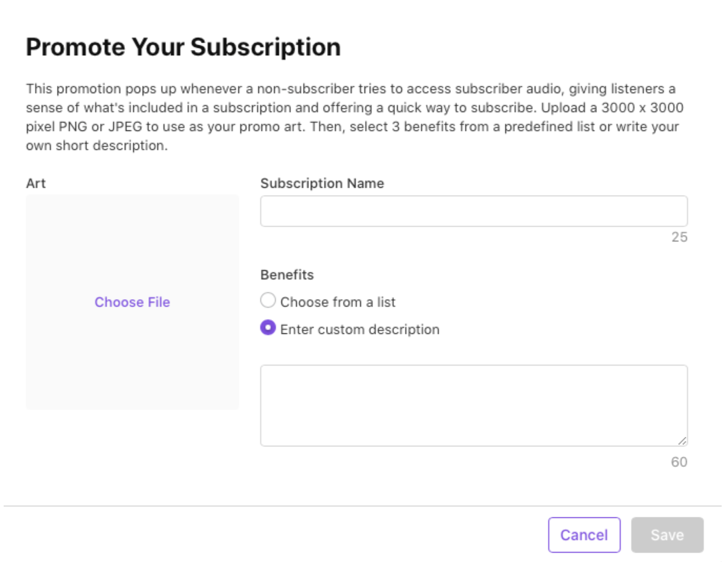Click the "25" character counter
Screen dimensions: 728x562
coord(680,237)
